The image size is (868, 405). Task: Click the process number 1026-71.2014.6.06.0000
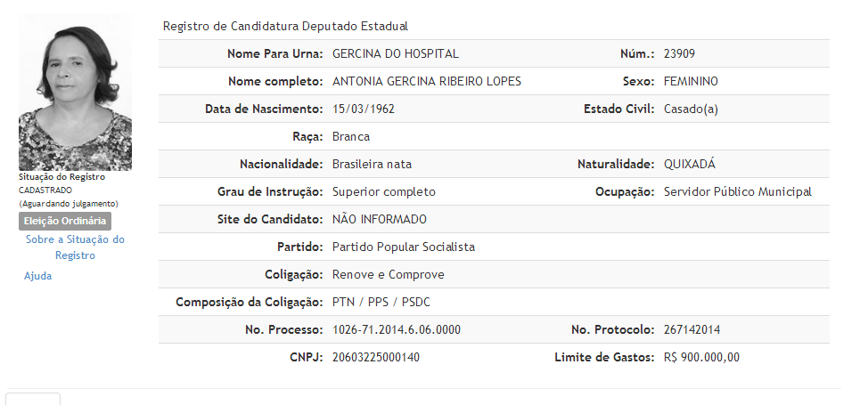click(x=397, y=330)
